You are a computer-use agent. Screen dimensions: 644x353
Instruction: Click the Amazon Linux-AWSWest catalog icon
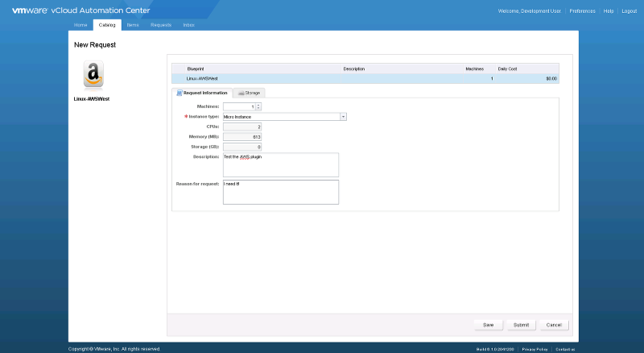tap(93, 74)
